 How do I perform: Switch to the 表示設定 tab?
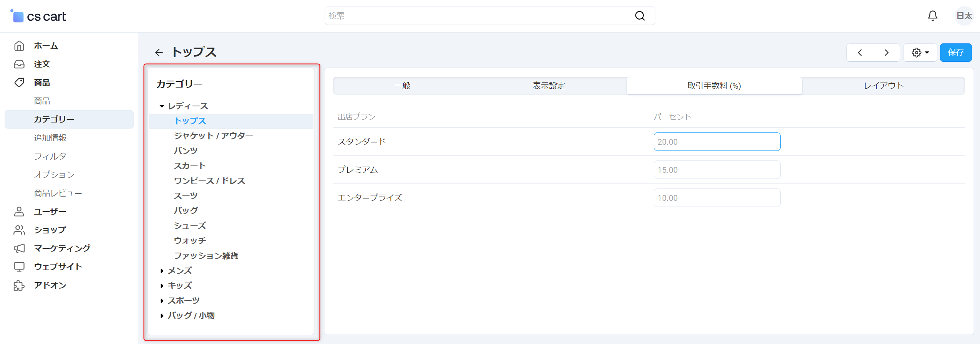coord(549,86)
